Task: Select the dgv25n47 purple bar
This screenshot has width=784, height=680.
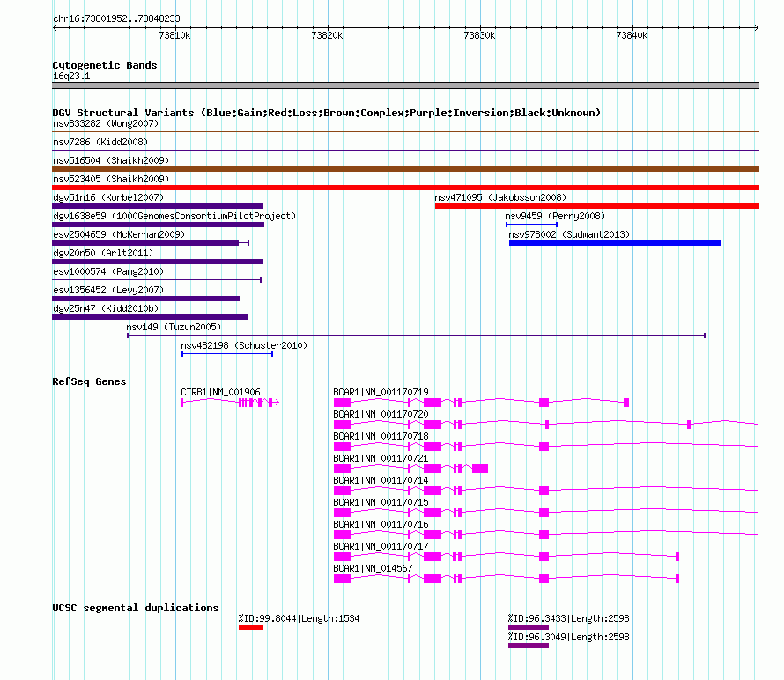Action: [150, 317]
